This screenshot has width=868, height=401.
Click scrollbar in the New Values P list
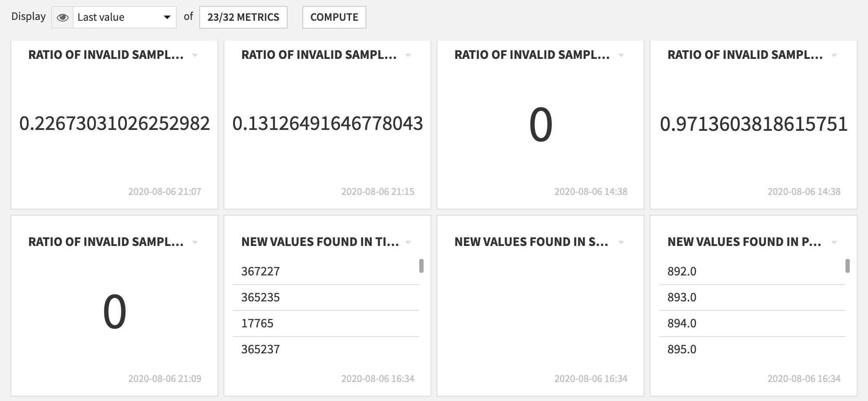tap(848, 266)
